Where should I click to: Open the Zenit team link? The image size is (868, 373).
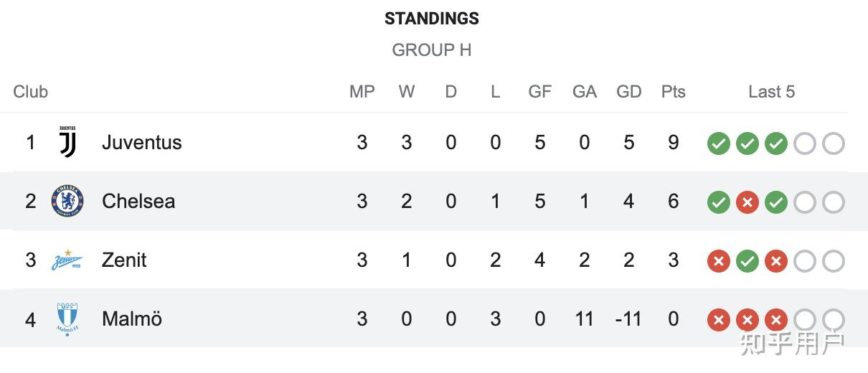(124, 260)
